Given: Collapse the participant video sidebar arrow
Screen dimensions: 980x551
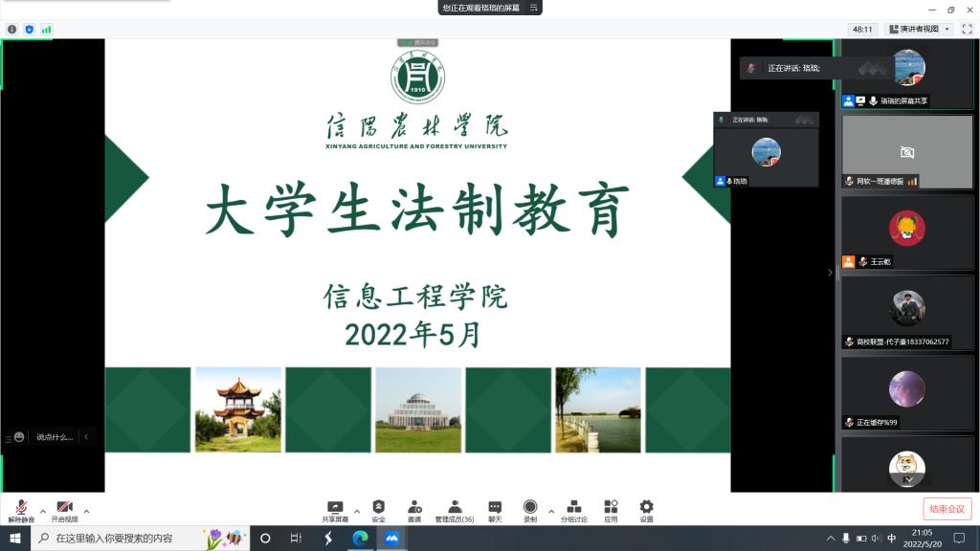Looking at the screenshot, I should tap(830, 273).
